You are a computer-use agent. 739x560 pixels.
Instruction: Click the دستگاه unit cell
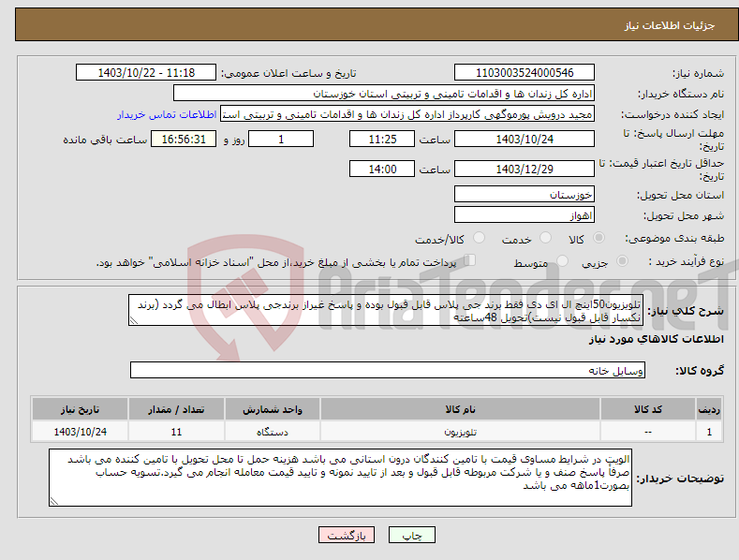[x=273, y=432]
